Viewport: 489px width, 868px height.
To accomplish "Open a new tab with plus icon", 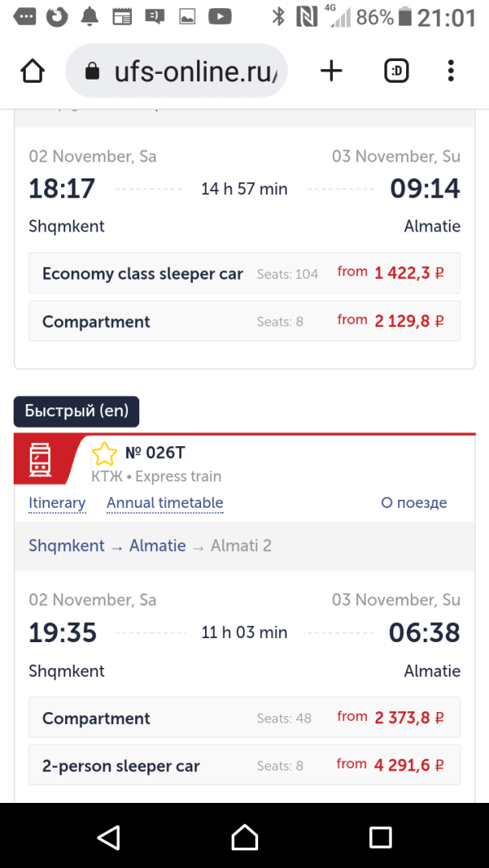I will click(331, 71).
